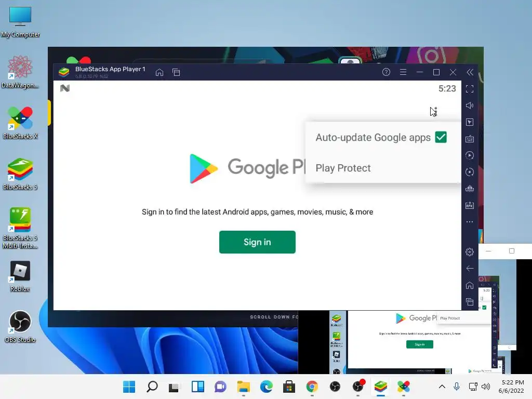Open the keyboard controls icon in sidebar

click(x=470, y=139)
